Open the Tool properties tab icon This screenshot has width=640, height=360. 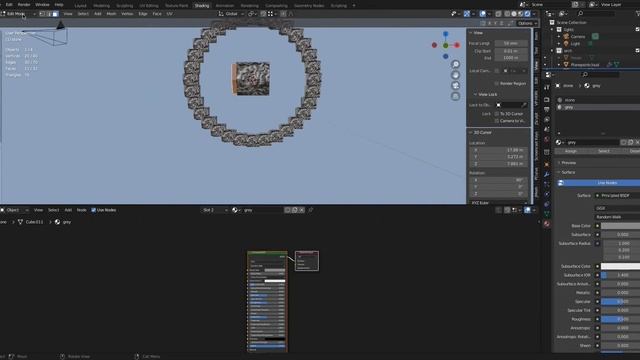547,87
